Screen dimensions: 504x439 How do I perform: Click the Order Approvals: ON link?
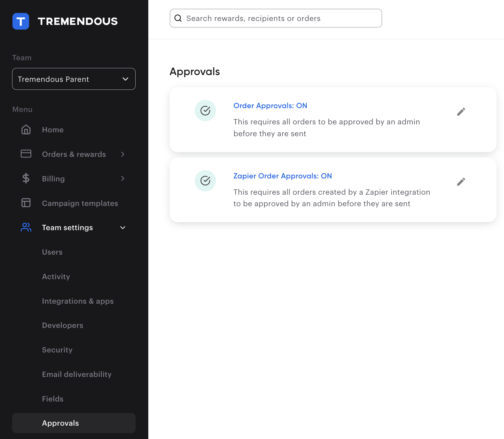(x=270, y=106)
